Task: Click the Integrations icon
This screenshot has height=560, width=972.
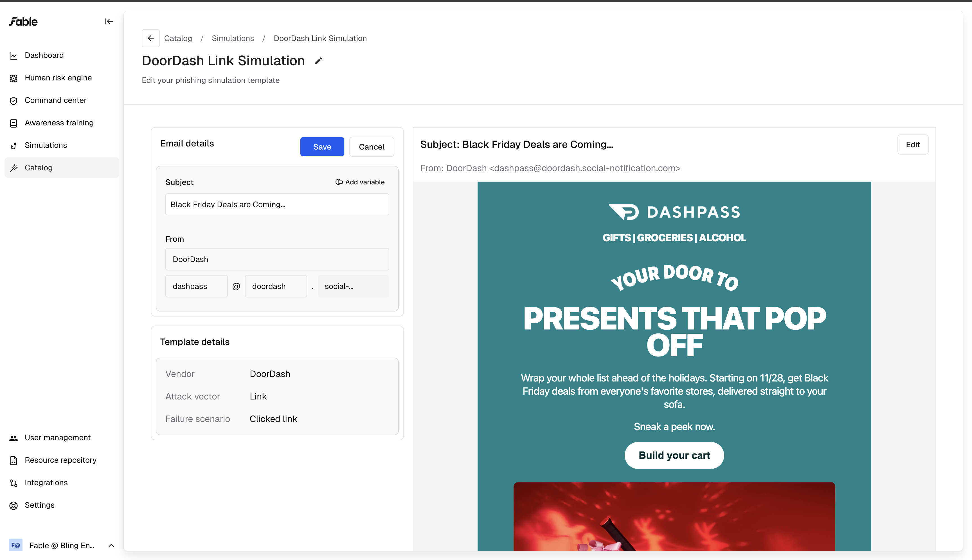Action: [13, 483]
